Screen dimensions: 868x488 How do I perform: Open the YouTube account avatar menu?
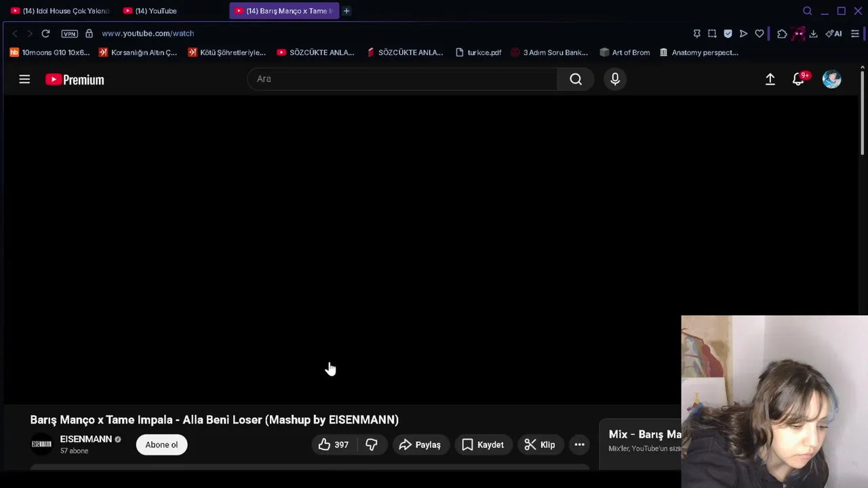832,79
